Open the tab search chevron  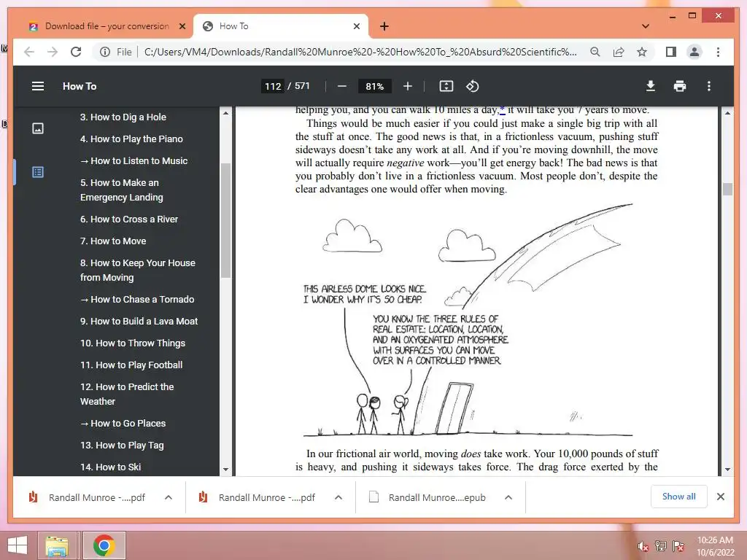[646, 26]
